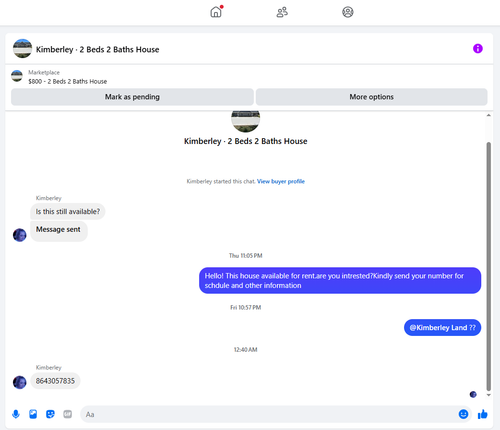Click the More options button
500x430 pixels.
(371, 97)
